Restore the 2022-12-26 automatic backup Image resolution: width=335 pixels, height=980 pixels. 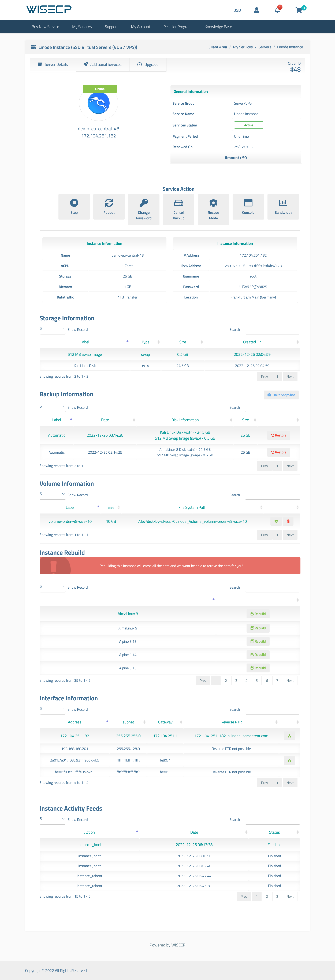(x=279, y=435)
